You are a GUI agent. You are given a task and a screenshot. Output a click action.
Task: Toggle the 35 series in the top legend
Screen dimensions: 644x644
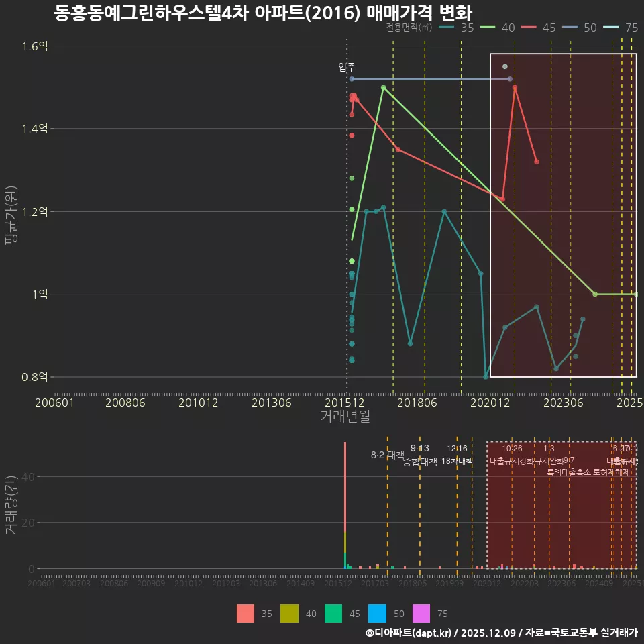pos(466,28)
